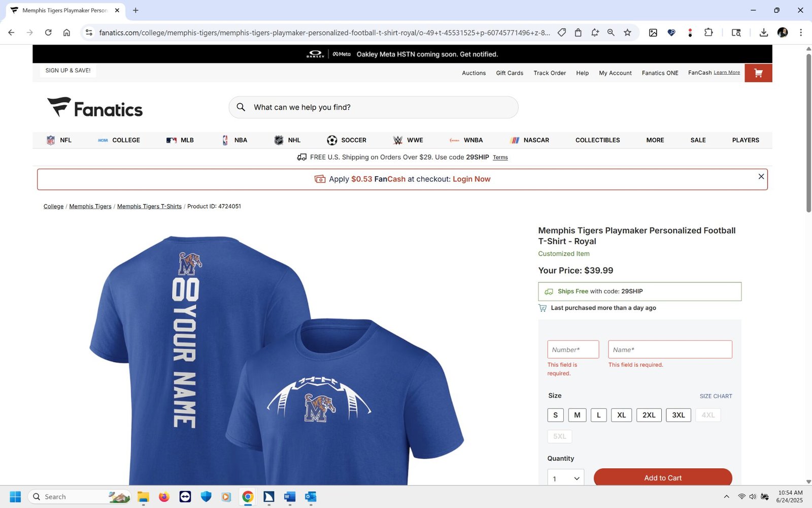Open Gift Cards link
This screenshot has width=812, height=508.
pyautogui.click(x=510, y=73)
